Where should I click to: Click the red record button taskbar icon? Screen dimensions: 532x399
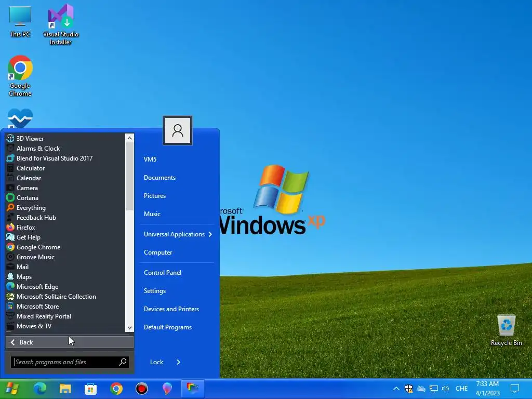pyautogui.click(x=141, y=389)
